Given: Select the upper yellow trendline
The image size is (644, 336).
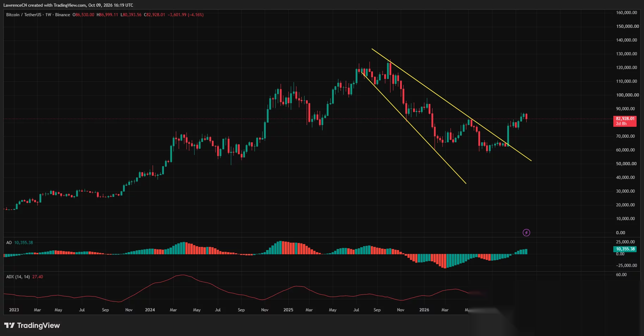Looking at the screenshot, I should [x=451, y=105].
